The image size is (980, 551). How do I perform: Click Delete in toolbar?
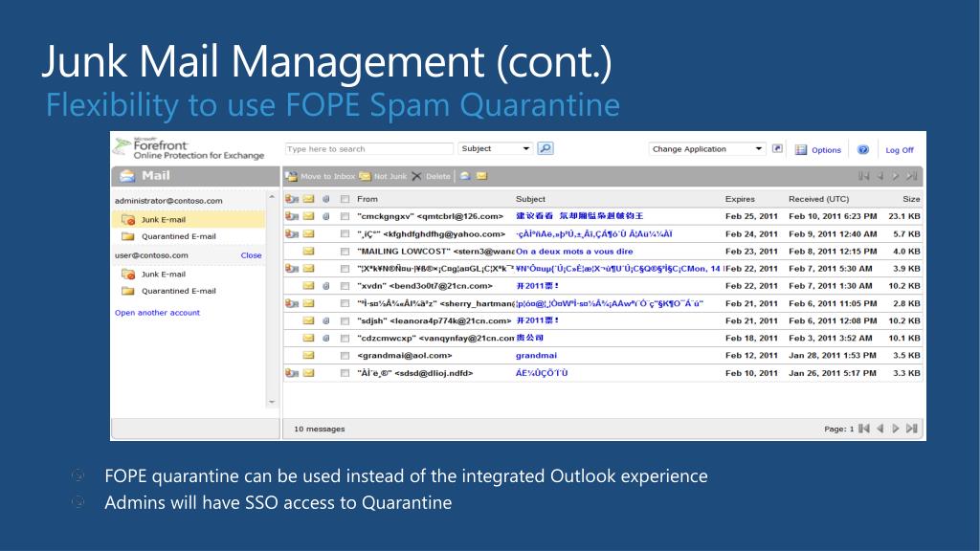pos(432,176)
